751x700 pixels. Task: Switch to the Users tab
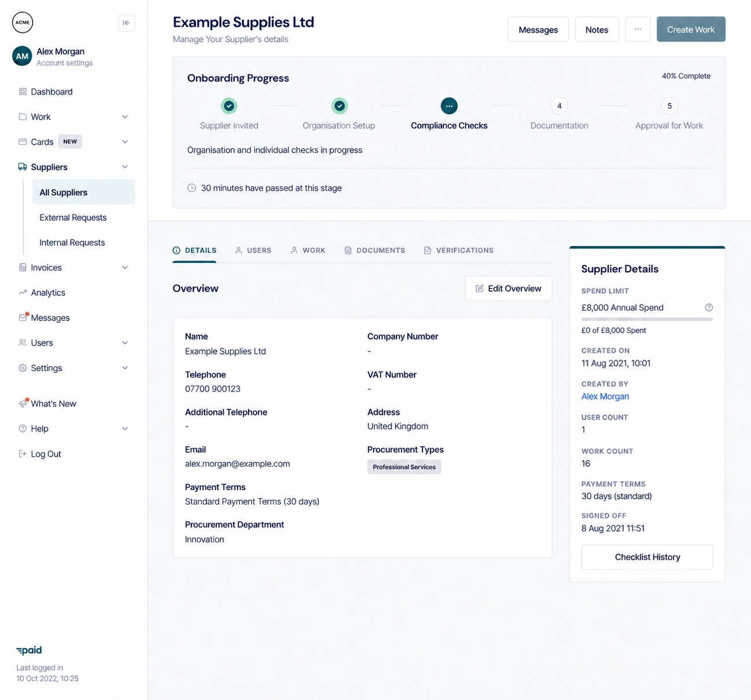point(253,250)
